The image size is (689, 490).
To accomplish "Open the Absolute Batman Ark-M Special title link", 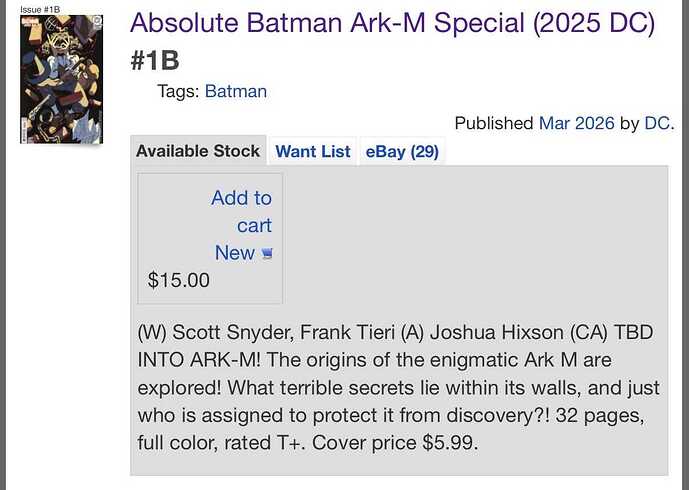I will [x=392, y=22].
